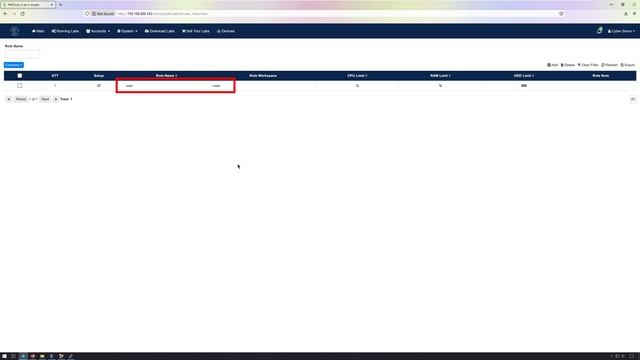This screenshot has height=360, width=640.
Task: Open a new browser tab
Action: (61, 4)
